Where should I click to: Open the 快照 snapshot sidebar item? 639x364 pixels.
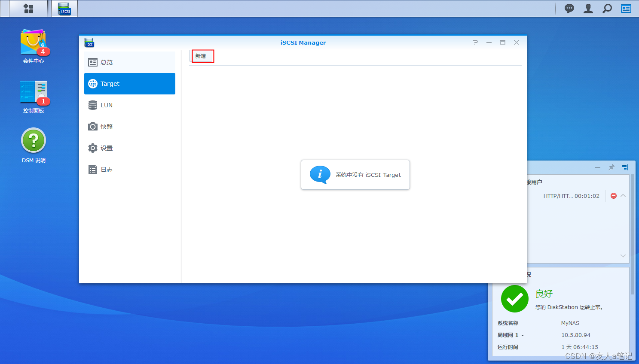click(130, 127)
